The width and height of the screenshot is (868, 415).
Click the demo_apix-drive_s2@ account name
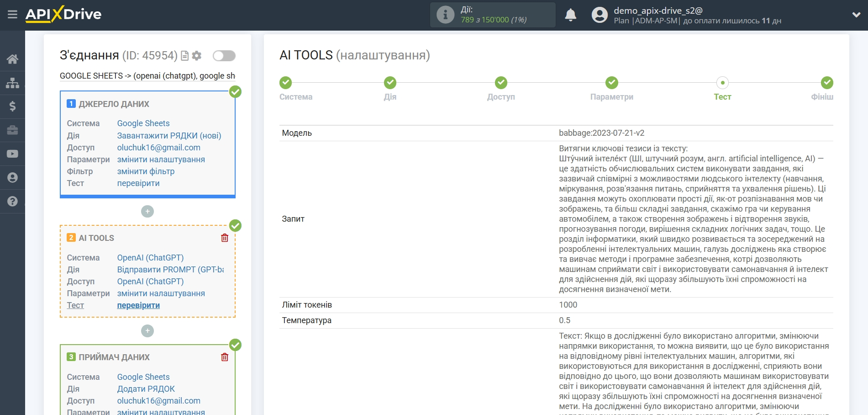[x=658, y=10]
